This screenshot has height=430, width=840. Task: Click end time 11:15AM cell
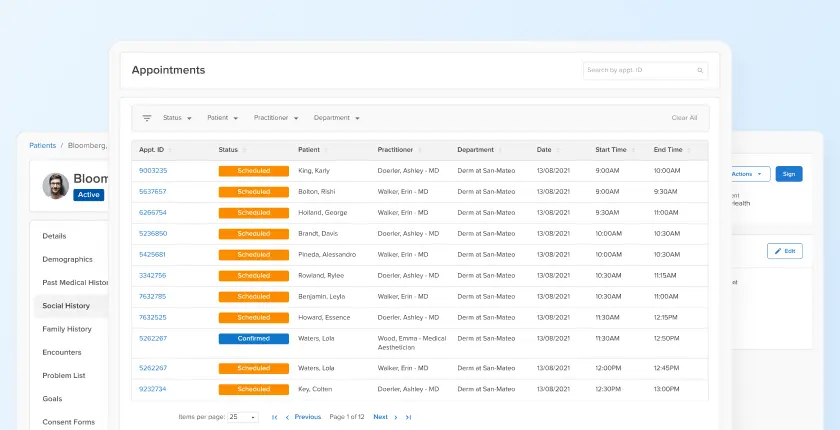pos(665,276)
